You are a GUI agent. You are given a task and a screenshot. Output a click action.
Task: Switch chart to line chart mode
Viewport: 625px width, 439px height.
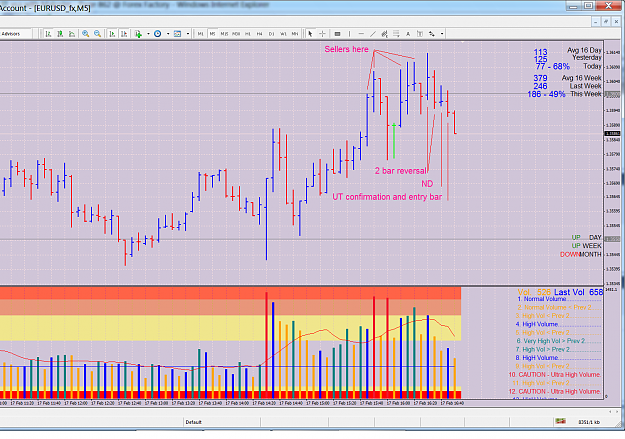pyautogui.click(x=72, y=34)
